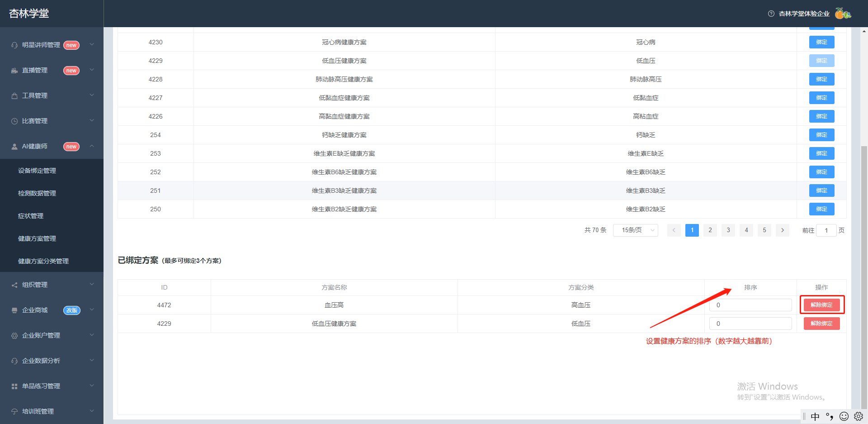Collapse the AI健康师 menu chevron
This screenshot has height=424, width=868.
pos(92,146)
